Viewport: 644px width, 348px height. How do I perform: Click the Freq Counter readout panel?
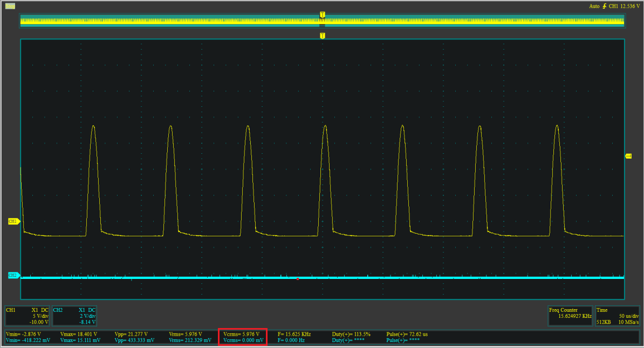[570, 313]
